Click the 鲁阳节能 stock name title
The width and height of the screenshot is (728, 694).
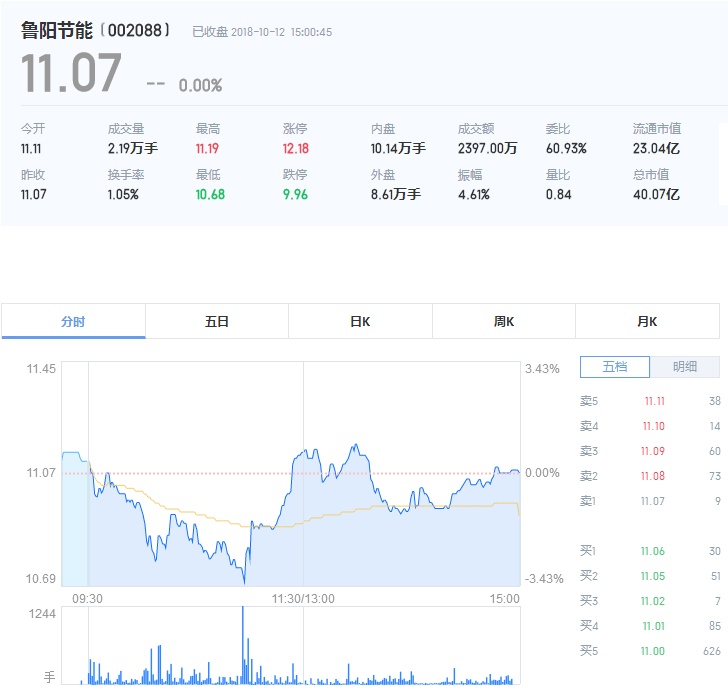pos(60,31)
